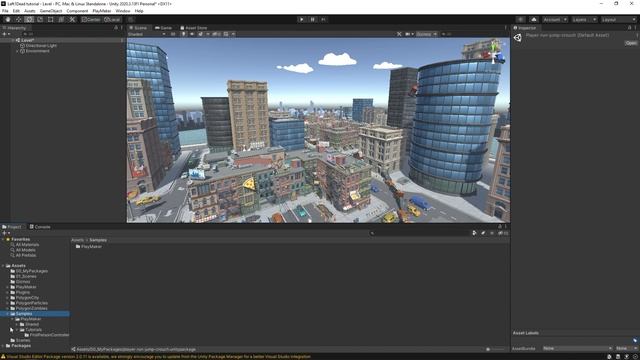Select the Rotate tool in the toolbar
Viewport: 640px width, 360px height.
(29, 19)
